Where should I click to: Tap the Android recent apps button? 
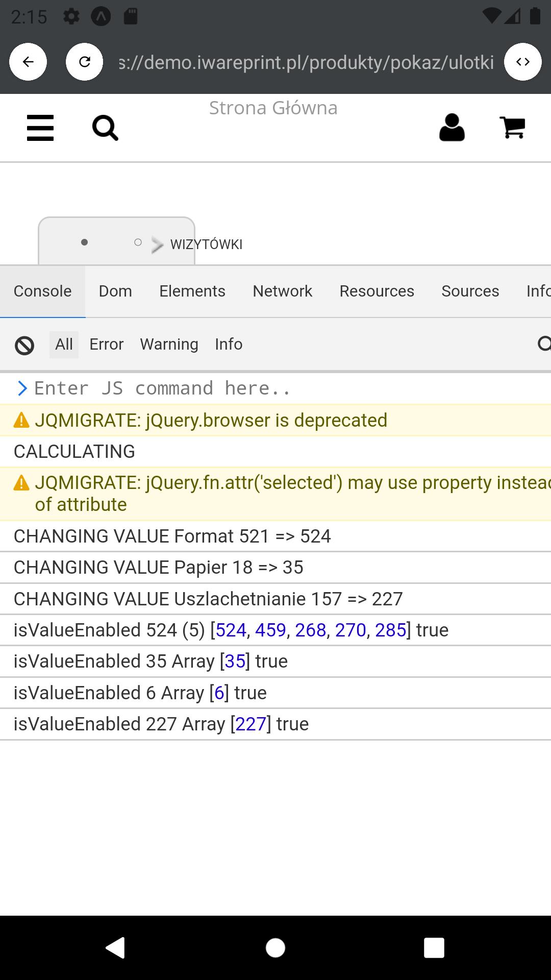(434, 948)
